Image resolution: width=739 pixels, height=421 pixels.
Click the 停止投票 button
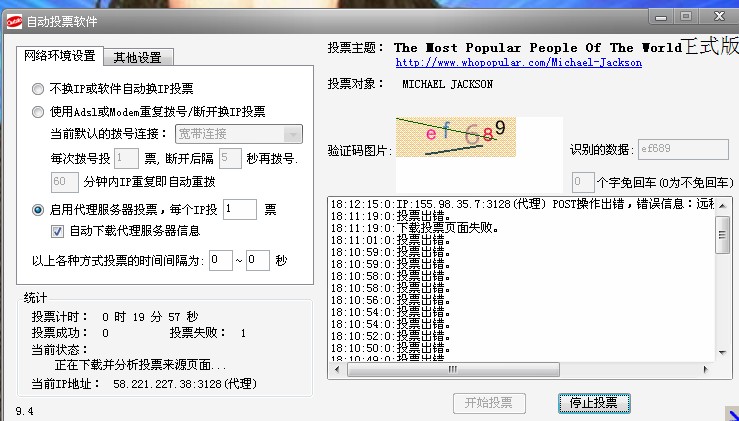[x=594, y=403]
